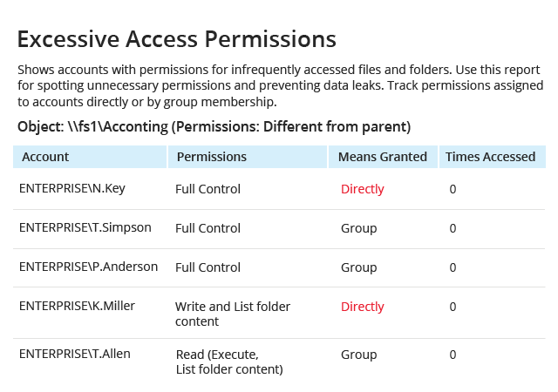Select the ENTERPRISE\K.Miller account
The image size is (558, 392).
pyautogui.click(x=78, y=306)
